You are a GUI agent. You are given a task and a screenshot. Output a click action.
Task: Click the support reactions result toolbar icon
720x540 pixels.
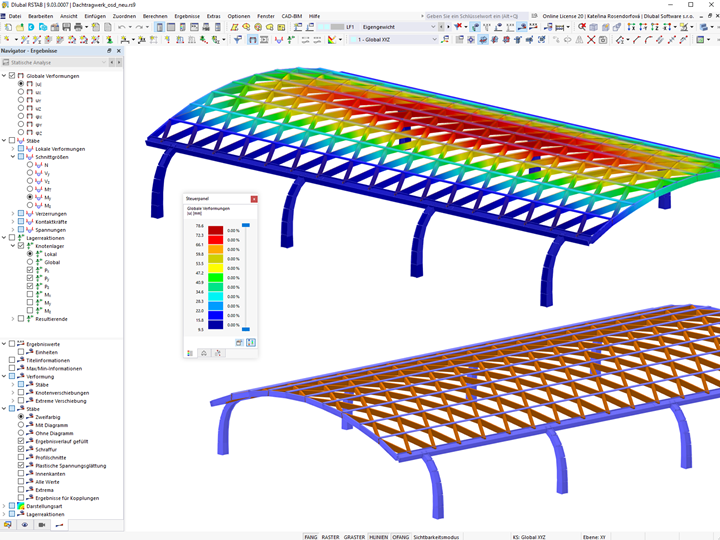pyautogui.click(x=291, y=39)
